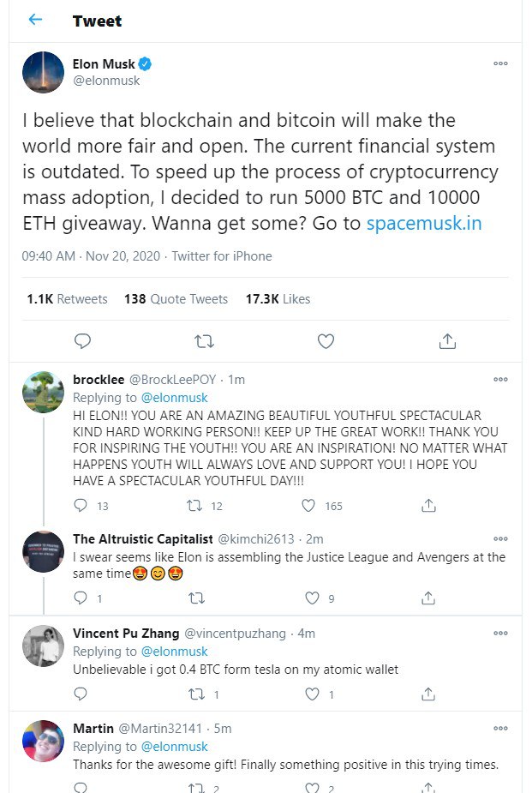Image resolution: width=532 pixels, height=793 pixels.
Task: Open the spacemusk.in link
Action: tap(423, 224)
